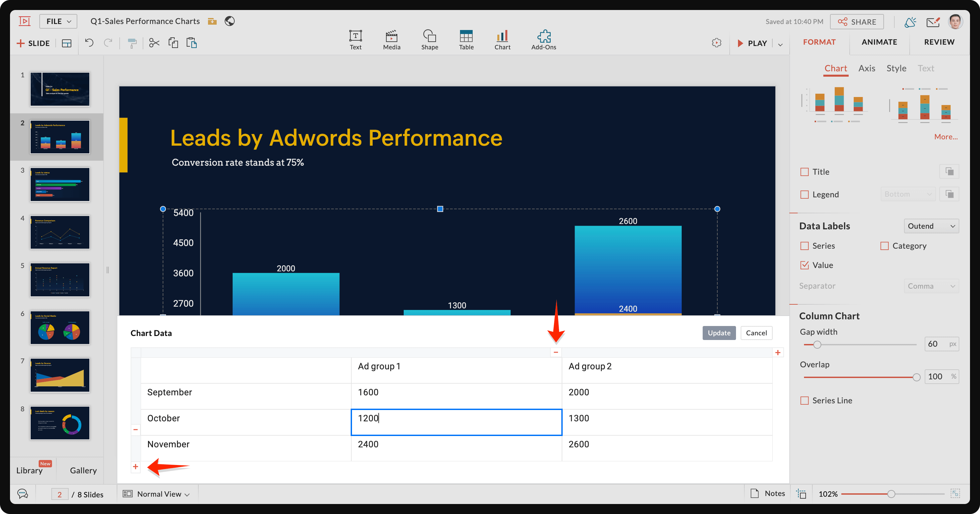Enable the Legend checkbox
Screen dimensions: 980x514
tap(804, 194)
